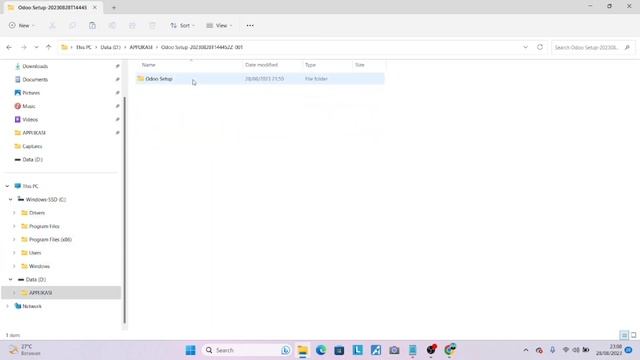Select APLIKASI under Data (D:) tree
640x360 pixels.
[x=40, y=293]
